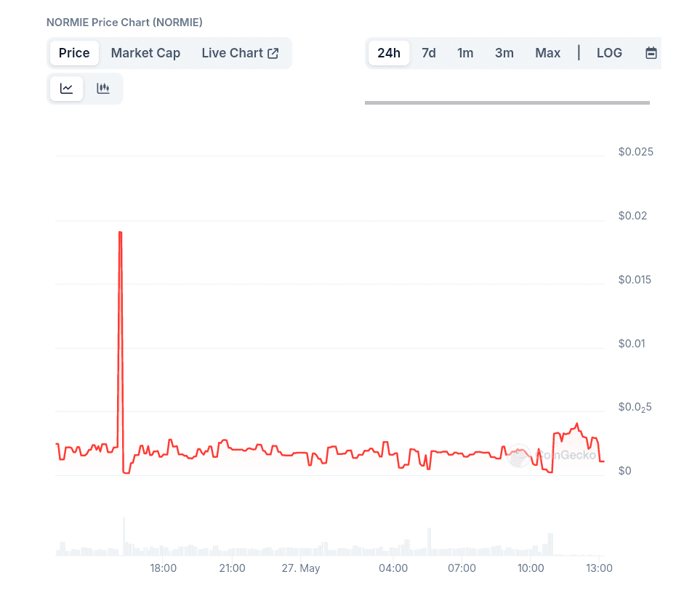The image size is (700, 593).
Task: Set chart range to 1m
Action: click(465, 53)
